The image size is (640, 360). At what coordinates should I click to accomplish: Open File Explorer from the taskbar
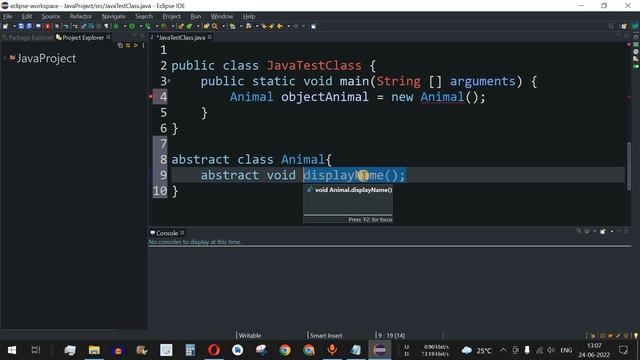(x=94, y=350)
